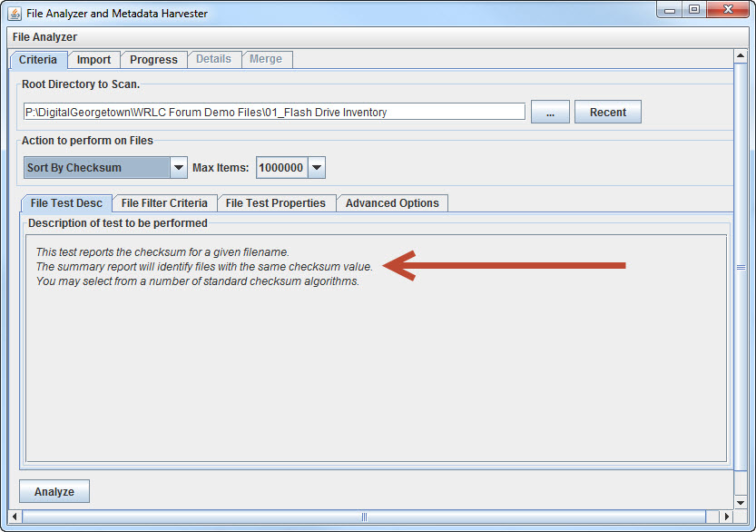Open the Progress tab

point(153,60)
